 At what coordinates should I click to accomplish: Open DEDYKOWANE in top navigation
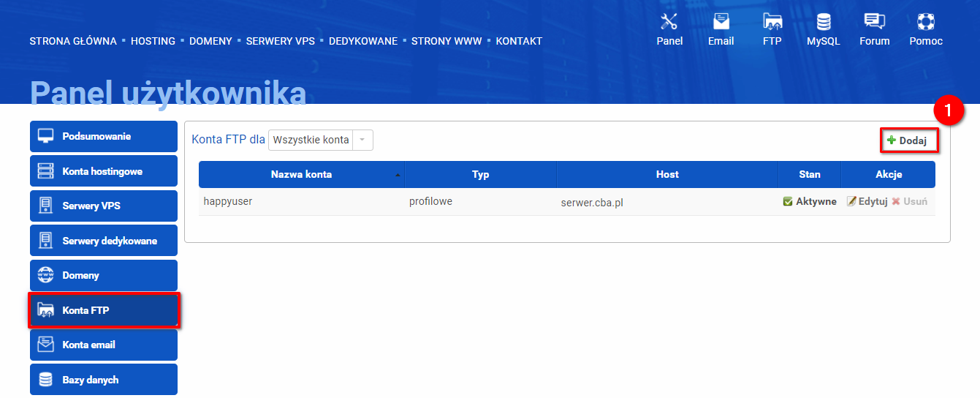pos(363,41)
